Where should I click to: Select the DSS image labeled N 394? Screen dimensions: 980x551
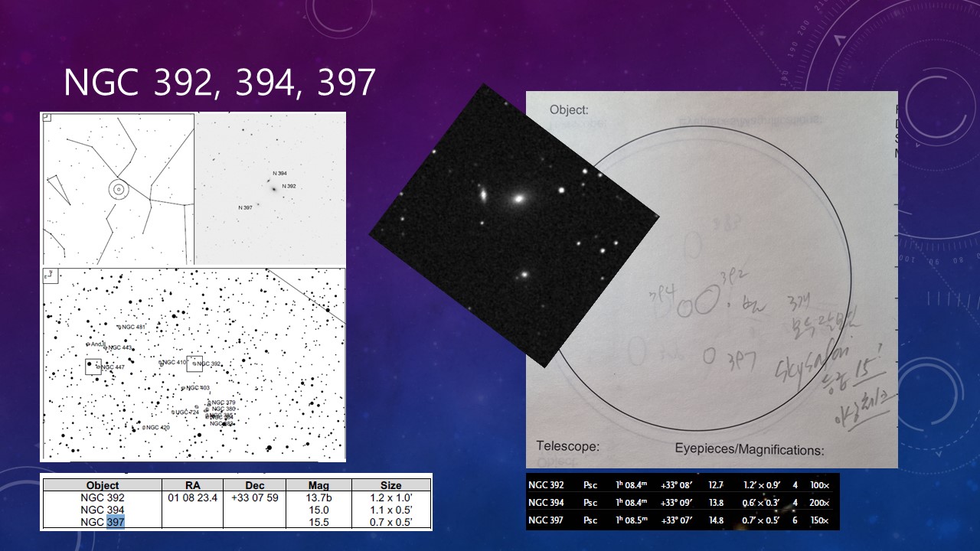(x=270, y=189)
